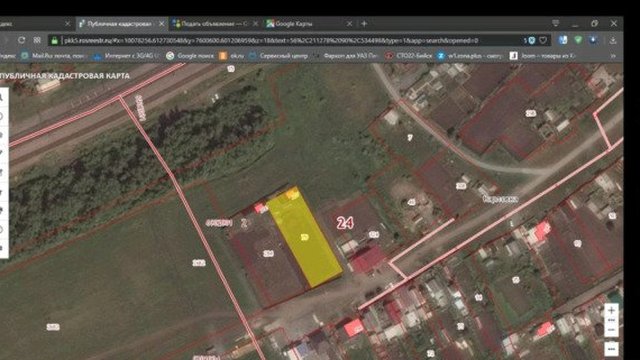Screen dimensions: 640x360
Task: Switch to the Подать объявление tab
Action: point(216,24)
